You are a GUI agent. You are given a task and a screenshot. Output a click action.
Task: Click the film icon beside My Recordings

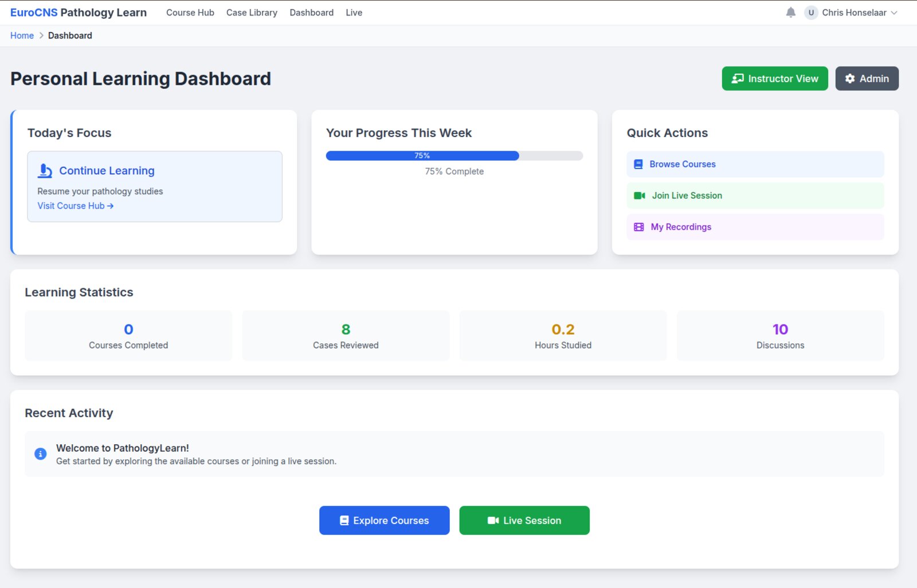(638, 227)
